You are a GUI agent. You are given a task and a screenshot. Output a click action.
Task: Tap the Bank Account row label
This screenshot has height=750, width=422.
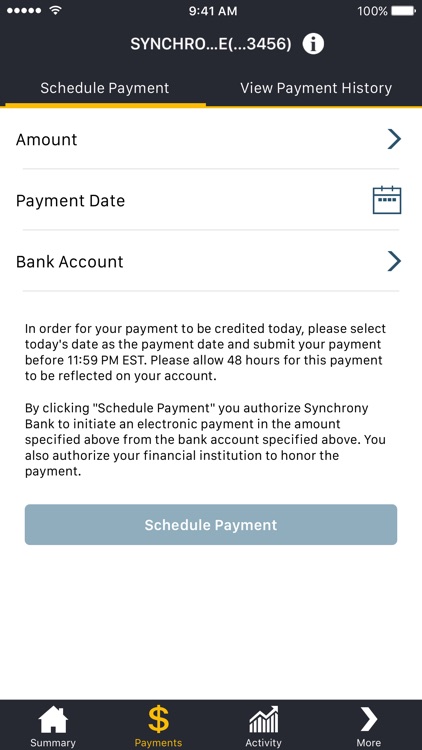pos(70,262)
